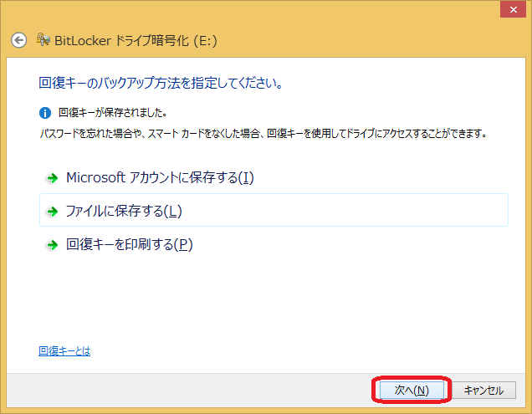Viewport: 532px width, 414px height.
Task: Click green arrow beside Microsoft アカウントに保存する
Action: tap(52, 178)
